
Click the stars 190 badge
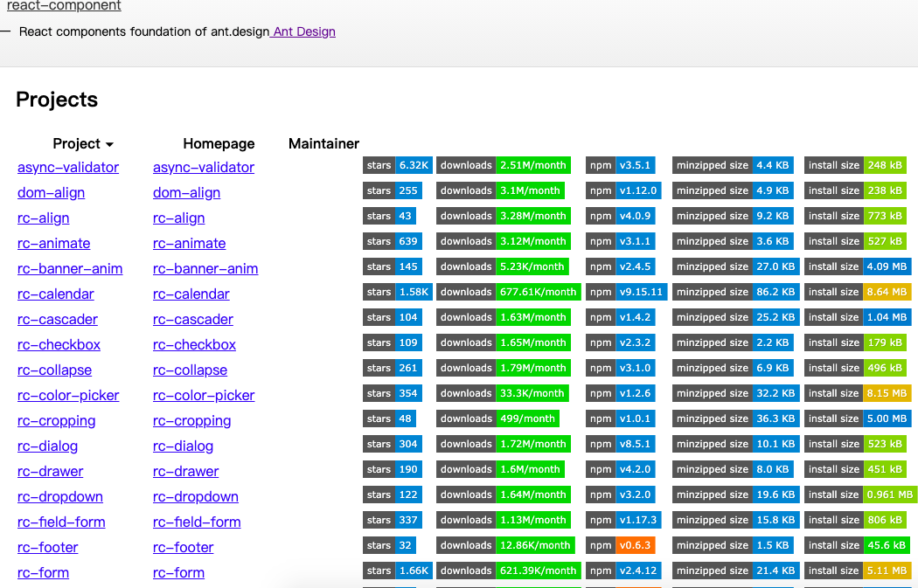tap(393, 469)
